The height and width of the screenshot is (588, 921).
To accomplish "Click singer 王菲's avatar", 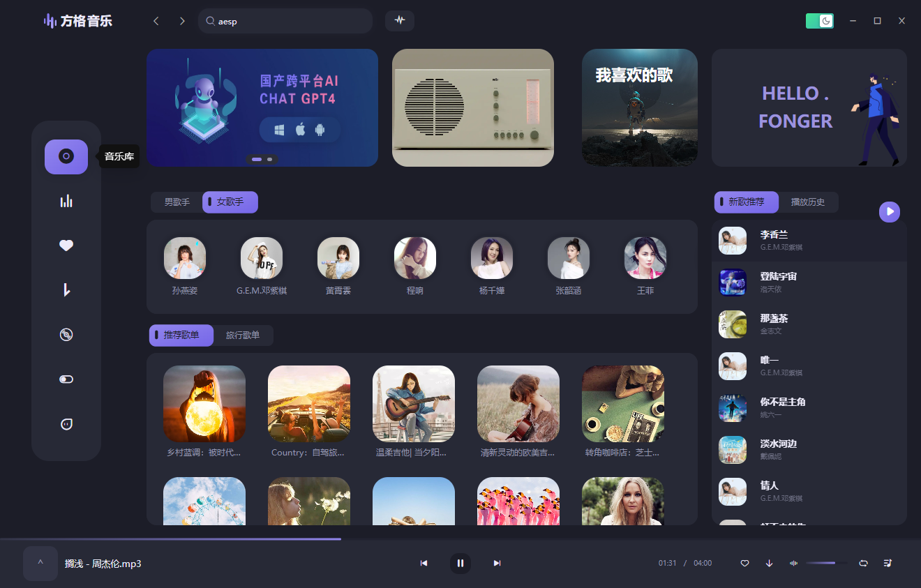I will [645, 257].
